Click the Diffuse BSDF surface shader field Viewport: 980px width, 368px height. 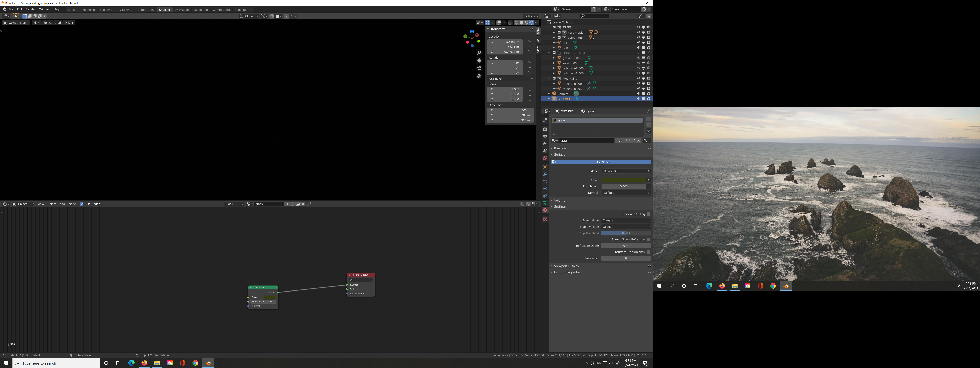(624, 171)
